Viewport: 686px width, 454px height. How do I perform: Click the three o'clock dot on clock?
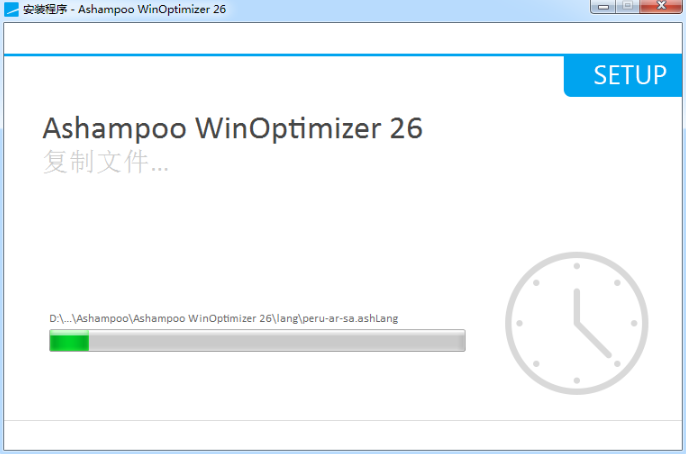point(634,323)
